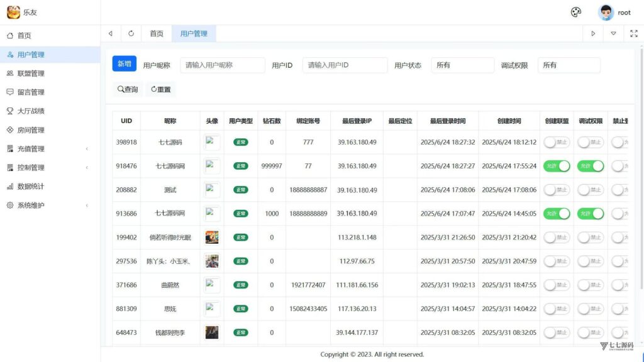Enable 创建联盟 switch for user 881309

click(557, 309)
